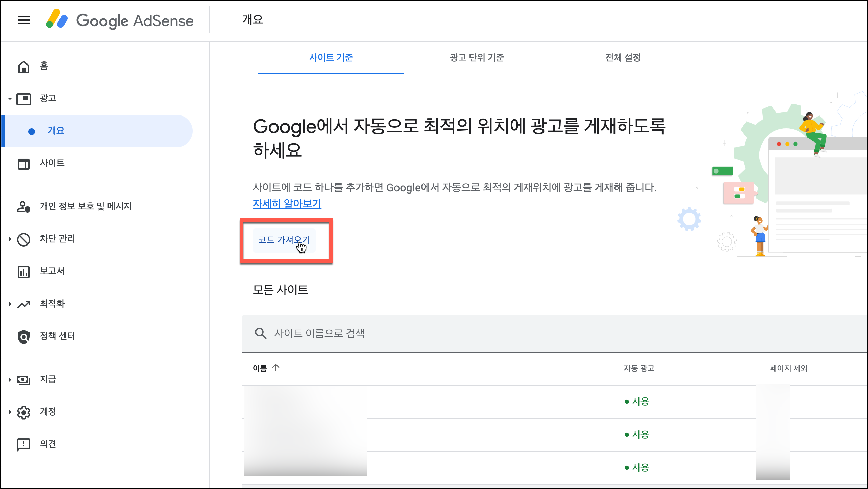Select the 사이트 기준 tab
This screenshot has height=489, width=868.
331,58
